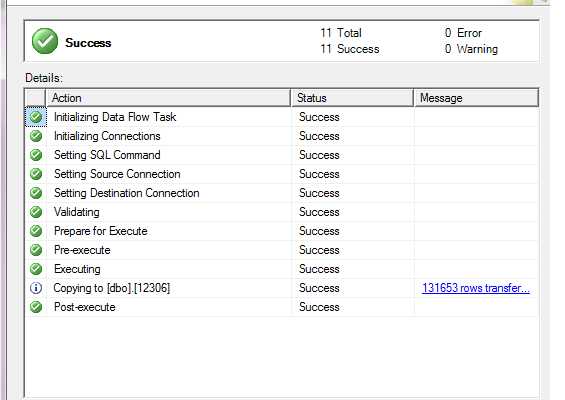Click green check beside Pre-execute
Image resolution: width=565 pixels, height=400 pixels.
click(36, 250)
